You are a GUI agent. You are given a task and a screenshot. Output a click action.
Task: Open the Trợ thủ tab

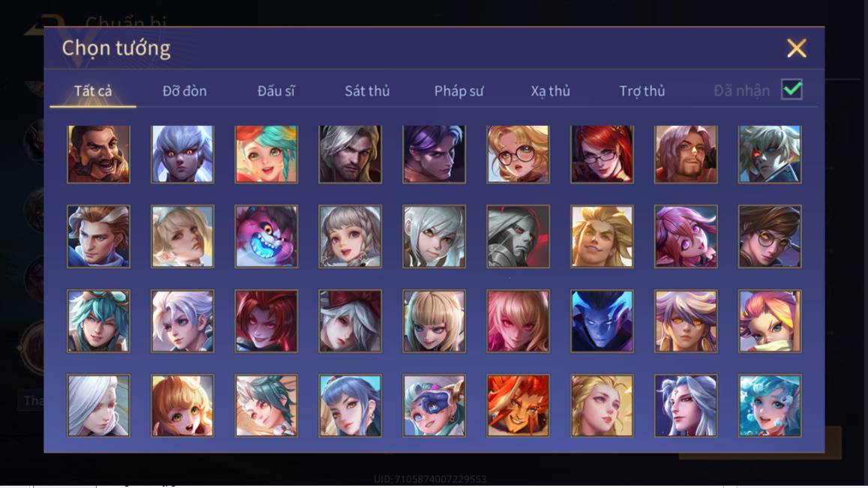(x=642, y=91)
